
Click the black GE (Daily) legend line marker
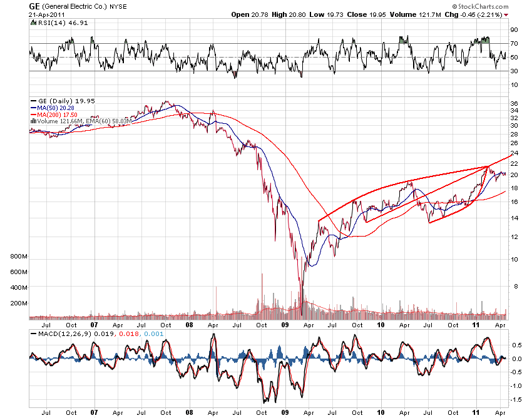click(33, 101)
